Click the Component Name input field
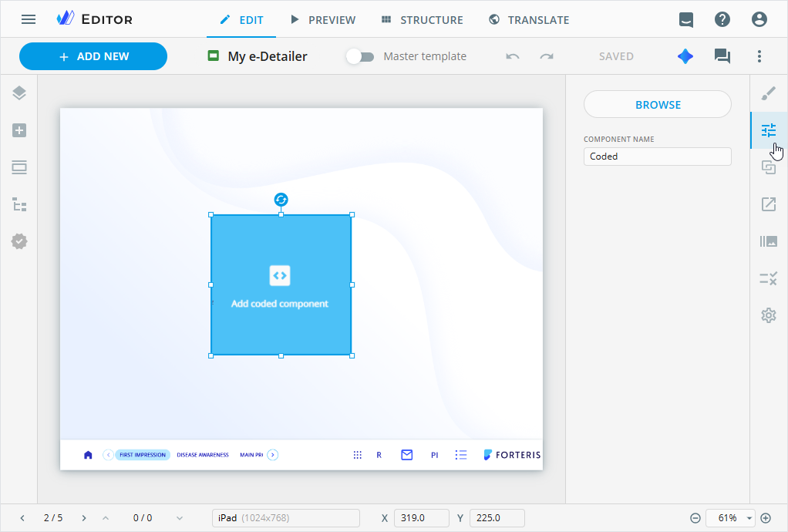788x532 pixels. click(x=657, y=157)
